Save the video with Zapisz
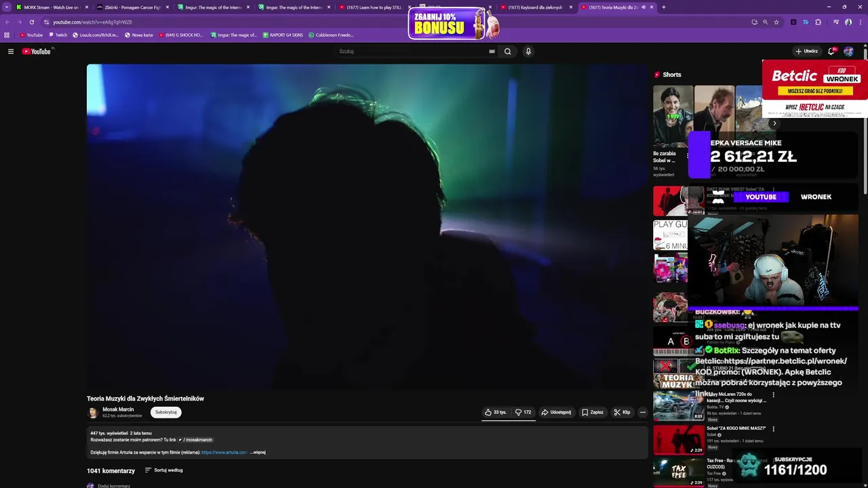 pyautogui.click(x=593, y=412)
